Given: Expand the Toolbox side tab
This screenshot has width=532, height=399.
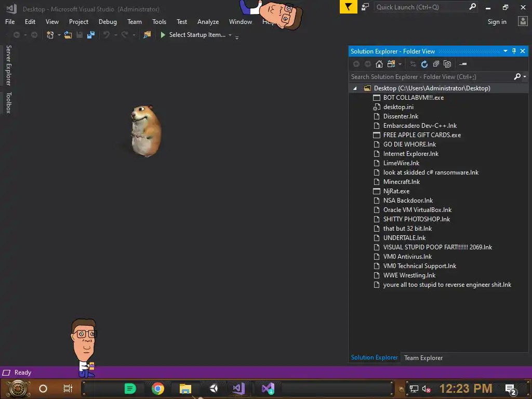Looking at the screenshot, I should pos(9,102).
